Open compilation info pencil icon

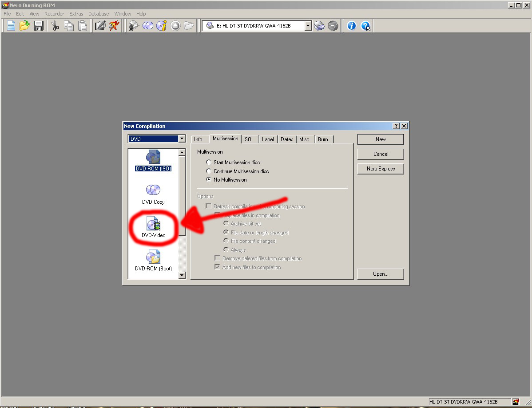pos(100,26)
